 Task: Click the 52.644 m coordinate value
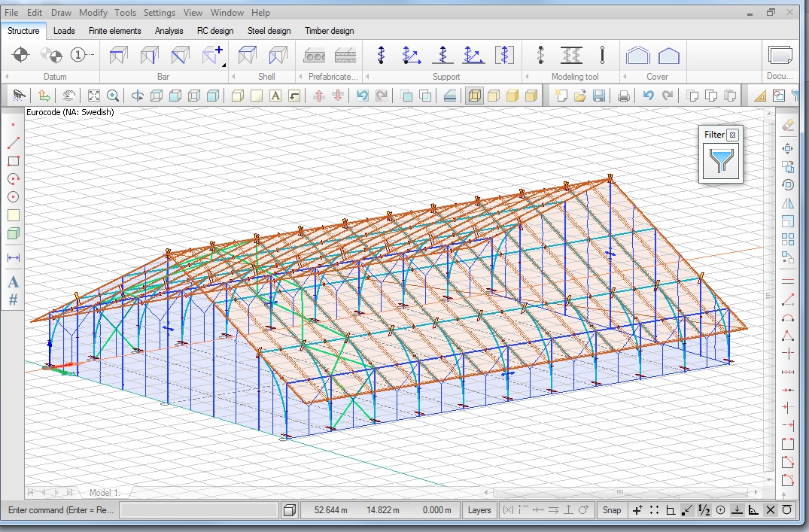pos(330,510)
